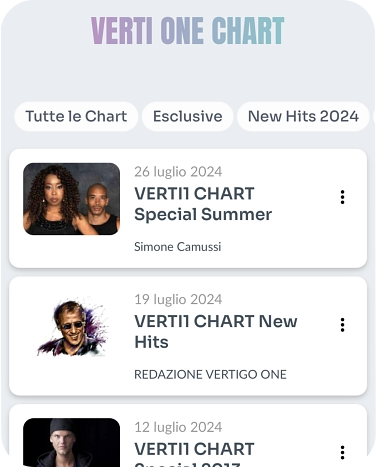The width and height of the screenshot is (376, 468).
Task: Select the Tutte le Chart filter
Action: click(x=76, y=116)
